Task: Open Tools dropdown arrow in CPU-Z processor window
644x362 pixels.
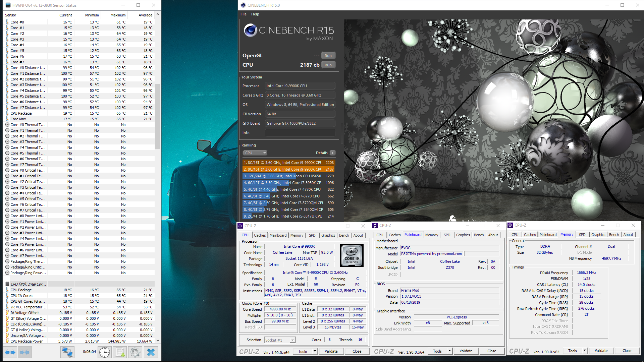Action: (315, 351)
